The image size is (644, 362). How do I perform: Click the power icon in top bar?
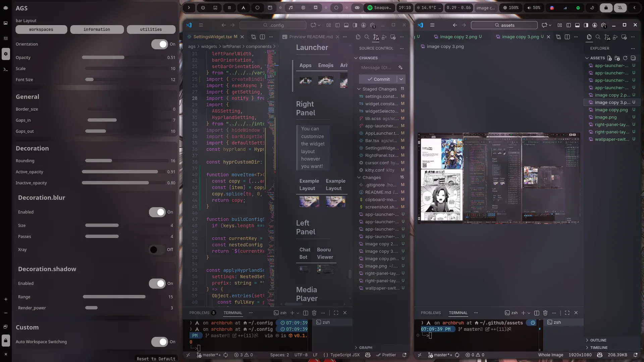coord(203,7)
